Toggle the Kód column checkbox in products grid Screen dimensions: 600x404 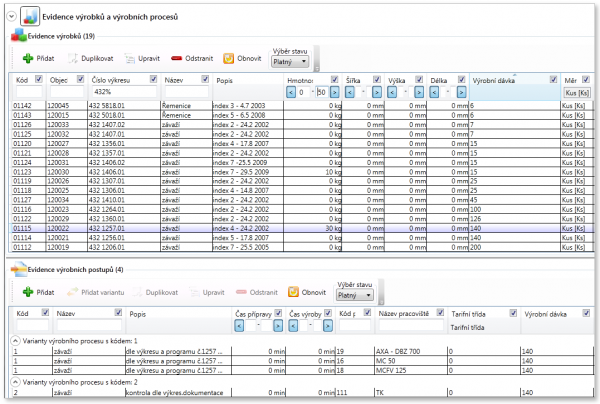coord(37,79)
